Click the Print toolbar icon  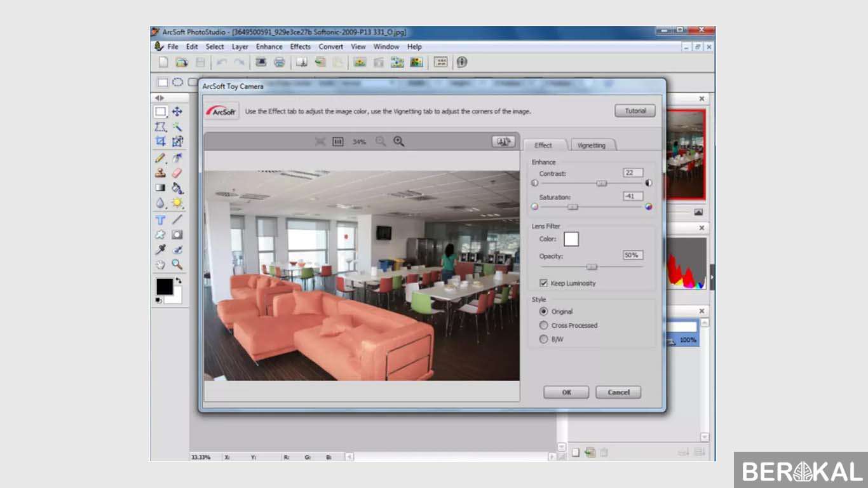279,62
